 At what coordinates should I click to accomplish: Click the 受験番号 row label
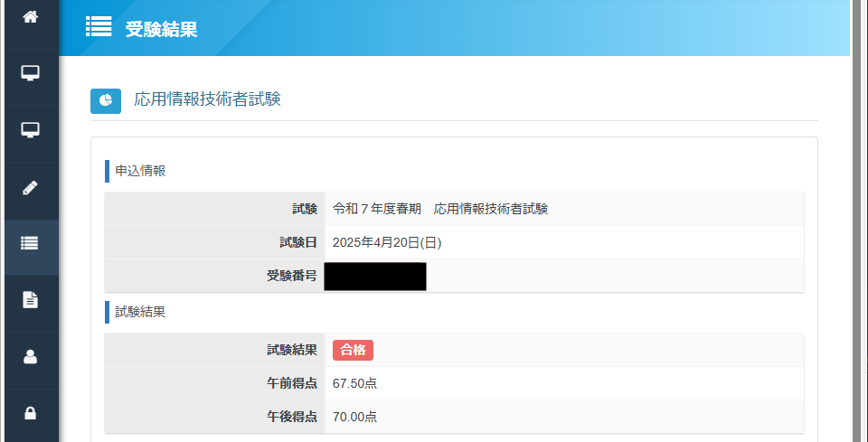click(x=292, y=276)
